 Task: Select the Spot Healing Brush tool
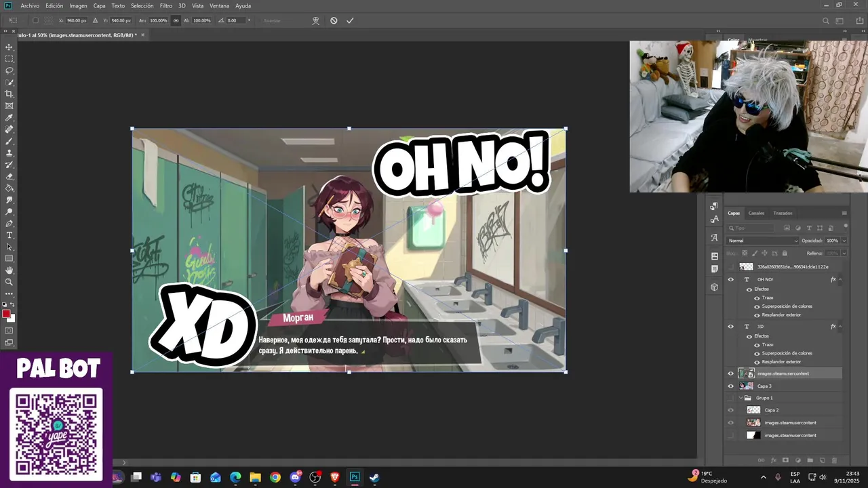coord(9,129)
